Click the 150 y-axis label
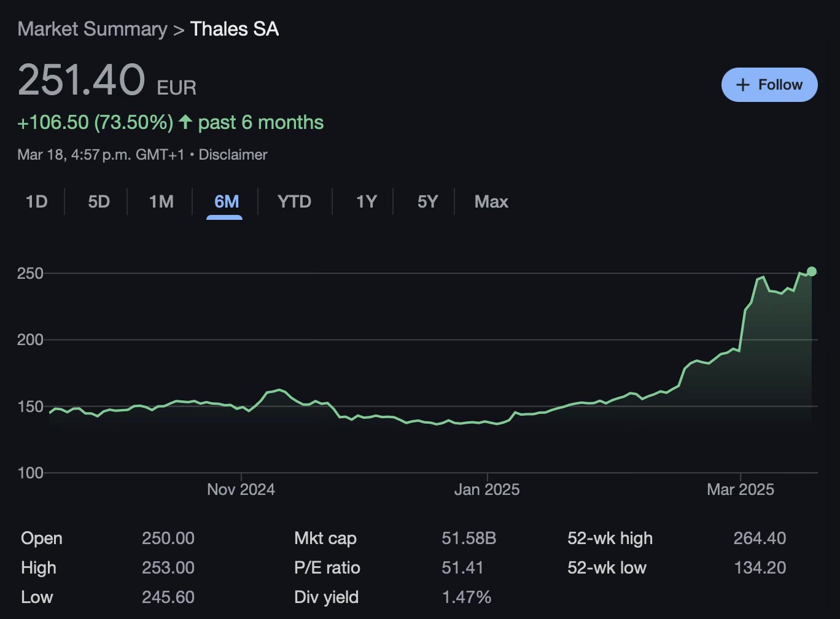This screenshot has width=840, height=619. point(31,407)
